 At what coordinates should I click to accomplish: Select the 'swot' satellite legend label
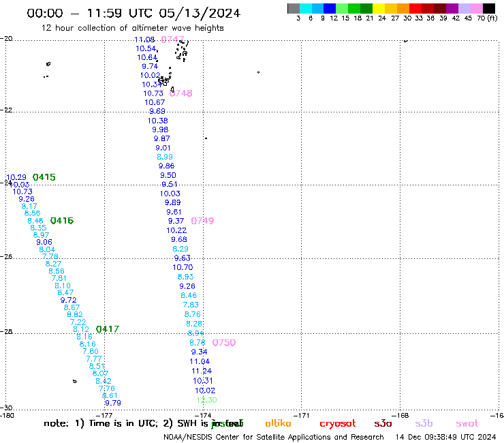pyautogui.click(x=467, y=424)
